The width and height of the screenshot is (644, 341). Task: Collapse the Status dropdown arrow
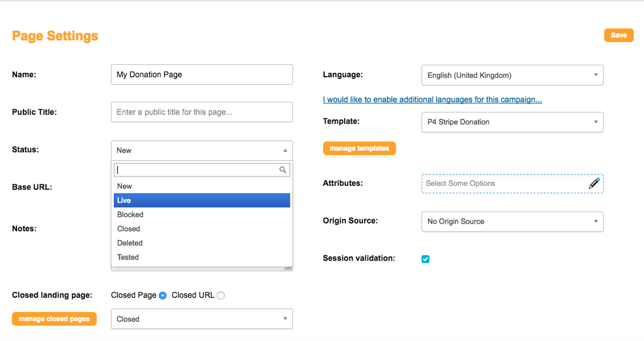[285, 151]
